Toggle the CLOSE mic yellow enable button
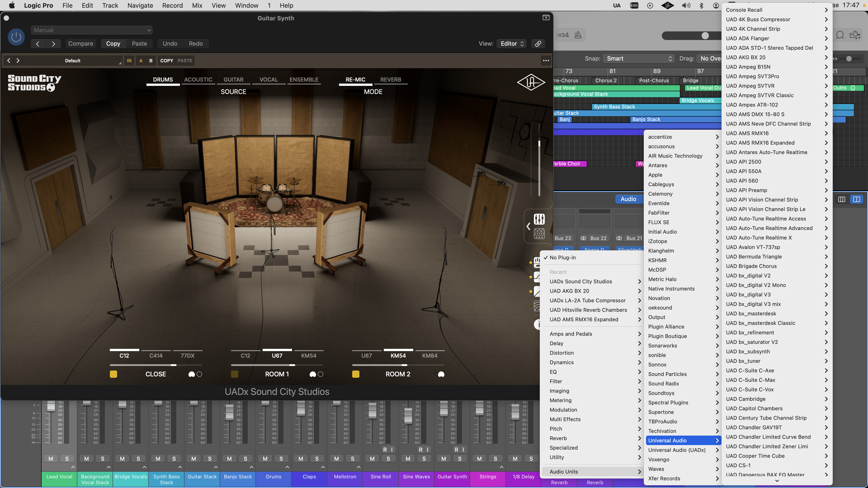The width and height of the screenshot is (868, 488). click(x=113, y=374)
